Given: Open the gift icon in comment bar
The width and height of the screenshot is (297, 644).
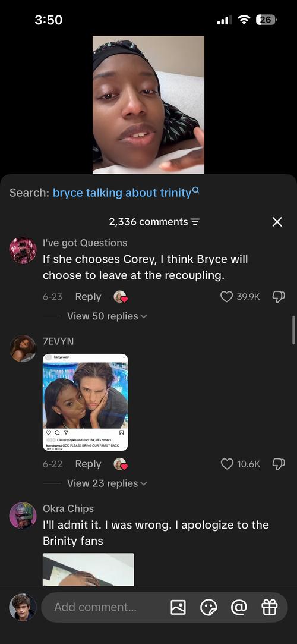Looking at the screenshot, I should (x=270, y=607).
